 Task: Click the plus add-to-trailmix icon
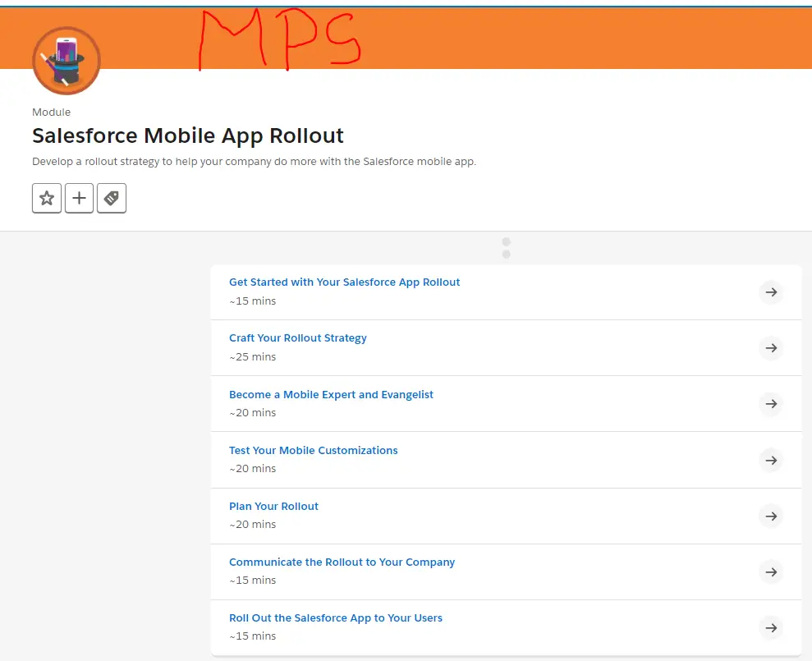pyautogui.click(x=79, y=198)
